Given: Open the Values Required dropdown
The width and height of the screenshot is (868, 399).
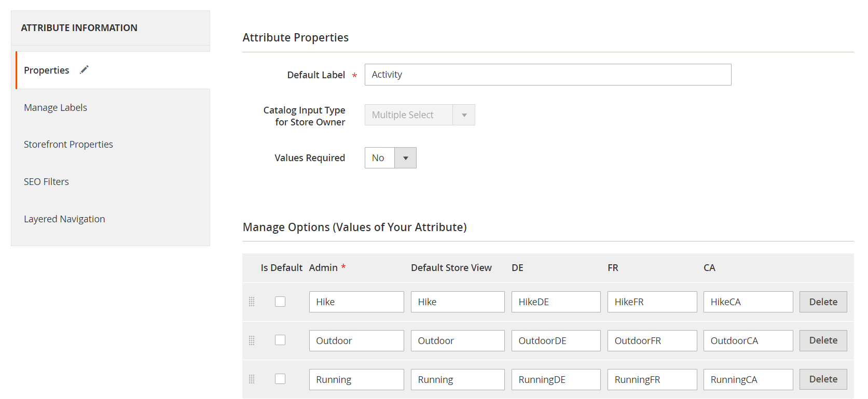Looking at the screenshot, I should (391, 158).
